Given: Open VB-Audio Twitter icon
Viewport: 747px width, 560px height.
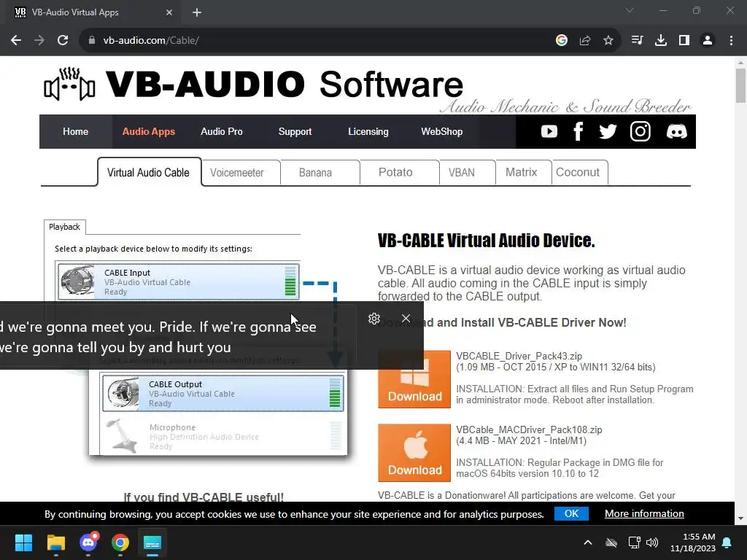Looking at the screenshot, I should 608,131.
